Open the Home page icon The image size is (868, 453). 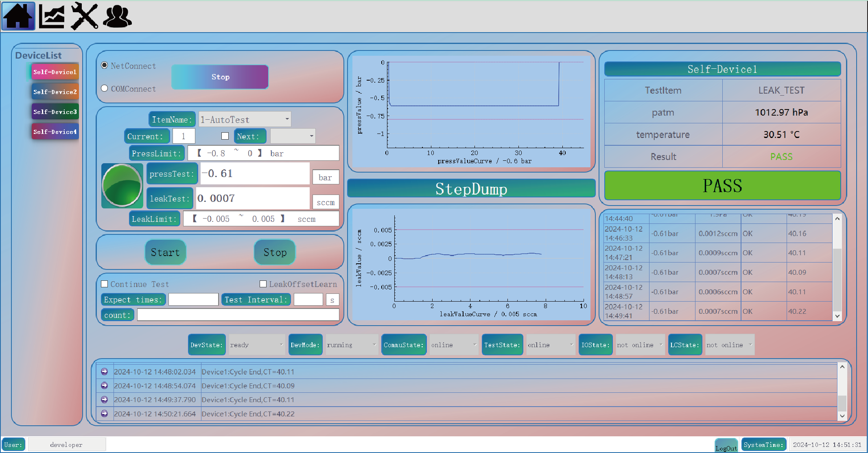[18, 16]
